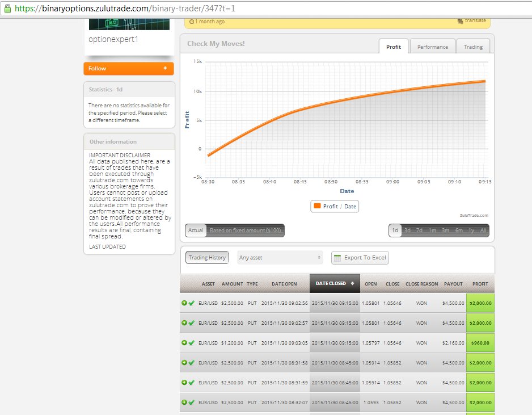Image resolution: width=532 pixels, height=415 pixels.
Task: Click the browser address bar URL
Action: click(125, 8)
